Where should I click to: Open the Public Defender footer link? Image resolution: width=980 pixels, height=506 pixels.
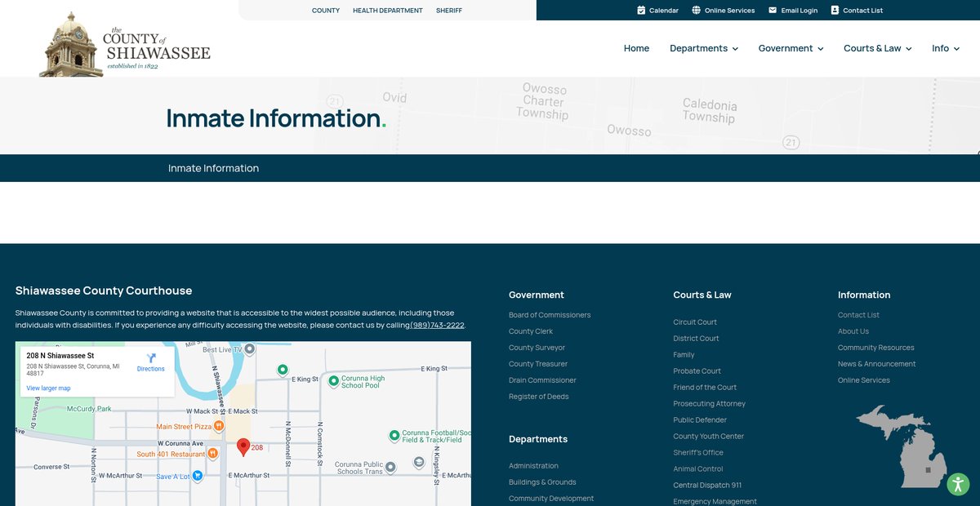[700, 420]
